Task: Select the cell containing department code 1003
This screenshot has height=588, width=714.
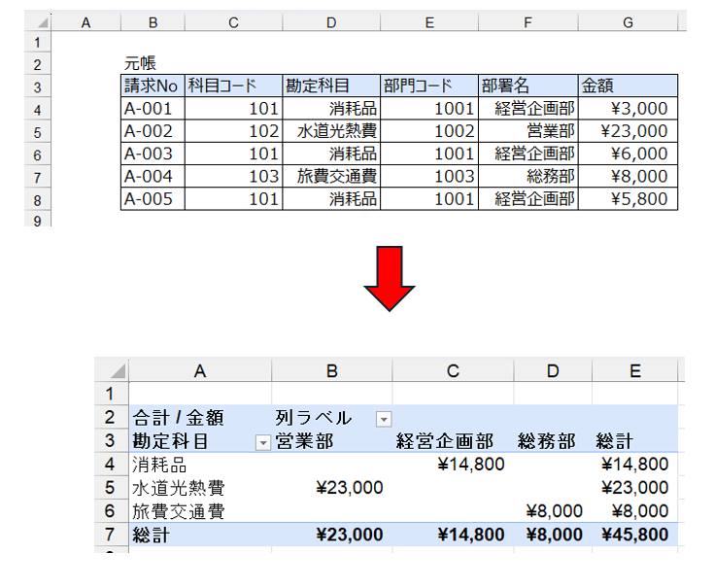Action: click(428, 177)
